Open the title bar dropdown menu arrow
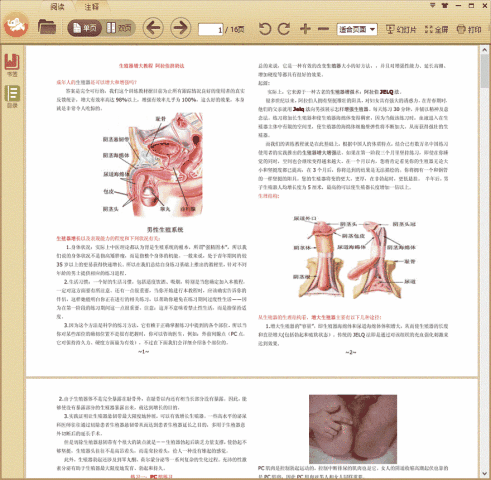The height and width of the screenshot is (480, 491). tap(432, 5)
